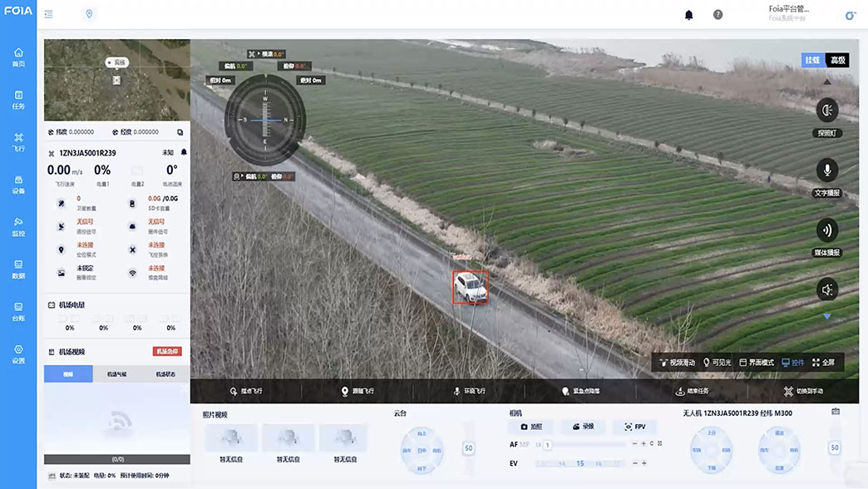Select the 机场状态 tab

coord(165,375)
